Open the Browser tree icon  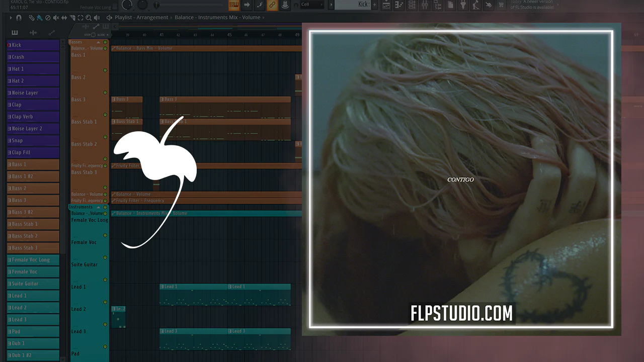pos(437,5)
